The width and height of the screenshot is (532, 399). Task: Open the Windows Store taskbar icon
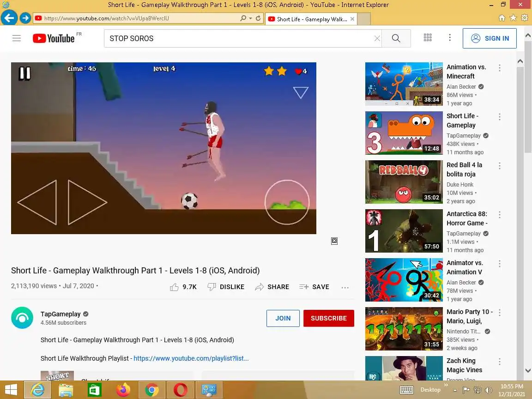pos(94,390)
